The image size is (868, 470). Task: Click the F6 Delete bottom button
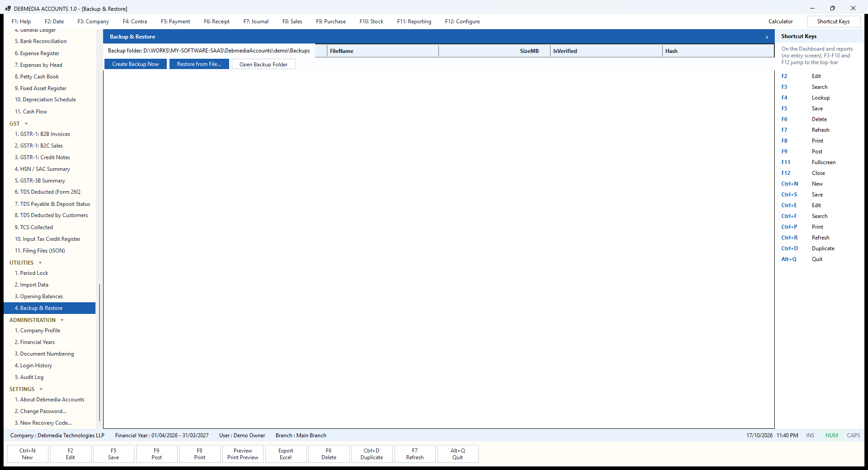329,454
